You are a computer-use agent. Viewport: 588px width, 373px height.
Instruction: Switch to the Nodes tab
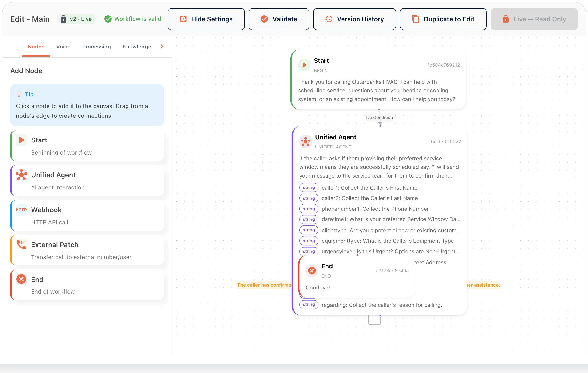tap(36, 47)
